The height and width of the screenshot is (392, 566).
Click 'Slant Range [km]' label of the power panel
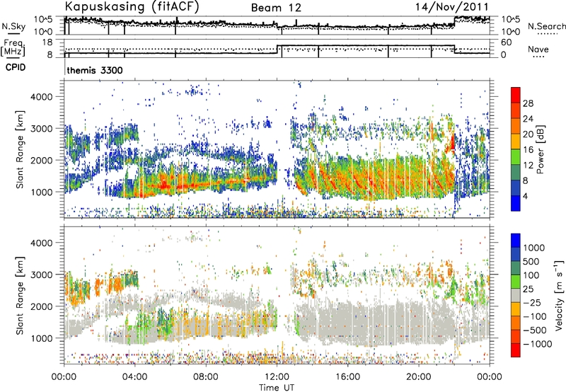pos(20,149)
